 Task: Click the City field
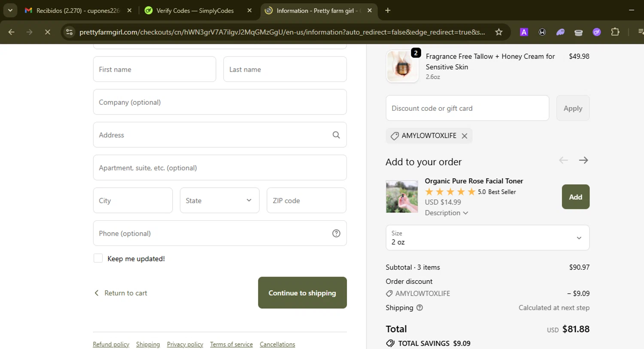pos(133,200)
